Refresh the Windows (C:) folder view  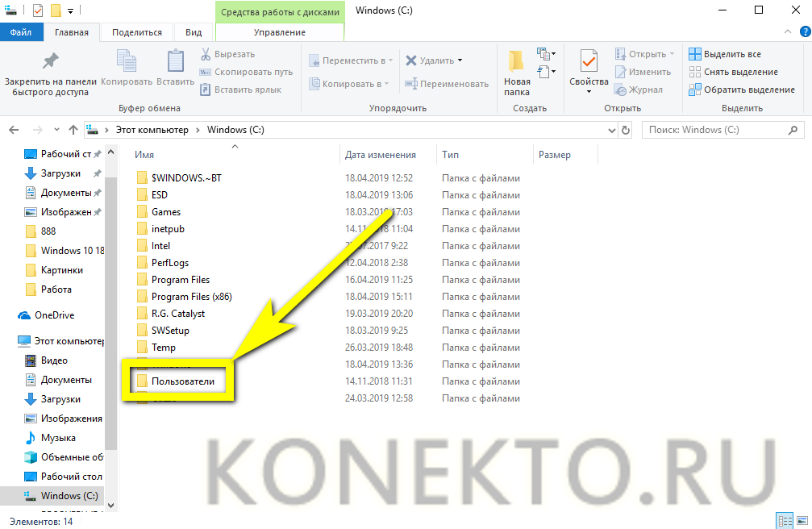(626, 130)
